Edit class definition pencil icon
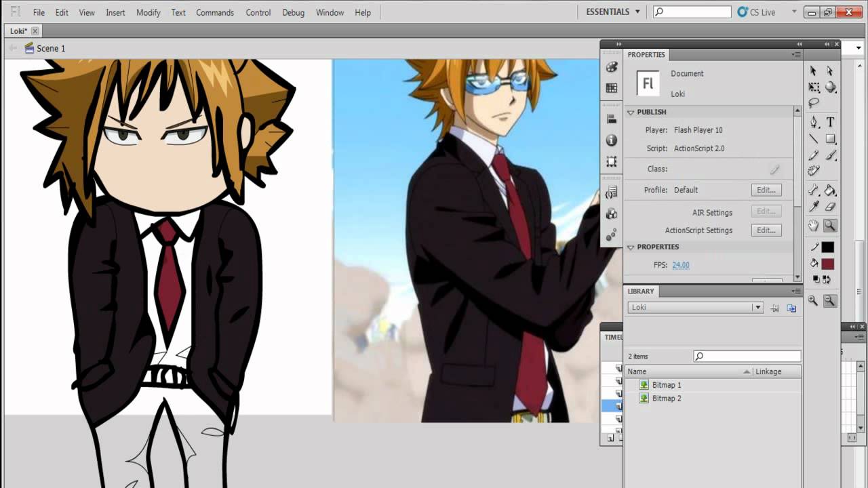Image resolution: width=868 pixels, height=488 pixels. coord(774,169)
